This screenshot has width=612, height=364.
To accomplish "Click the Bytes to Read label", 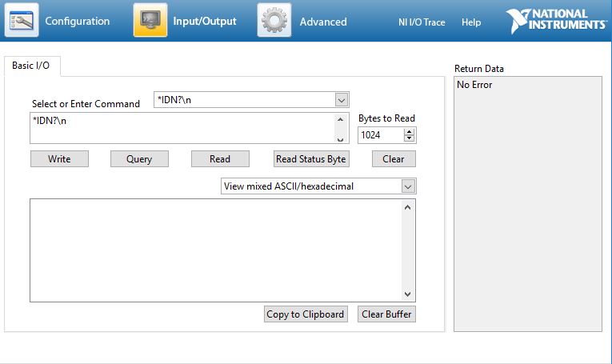I will 386,118.
